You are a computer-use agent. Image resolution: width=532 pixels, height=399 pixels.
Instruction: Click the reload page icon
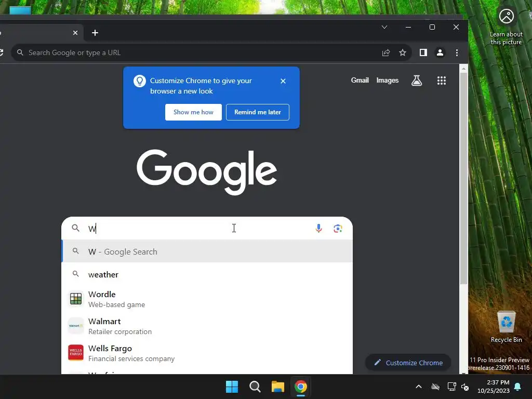point(1,52)
